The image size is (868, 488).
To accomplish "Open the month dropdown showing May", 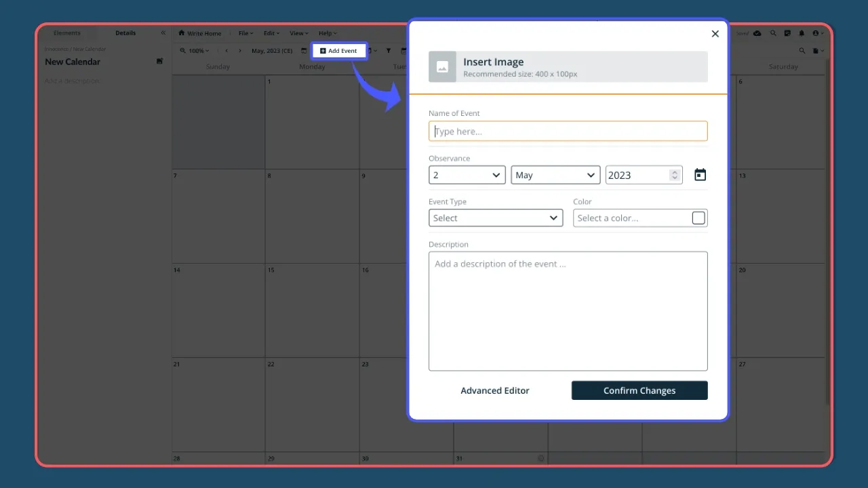I will coord(555,174).
